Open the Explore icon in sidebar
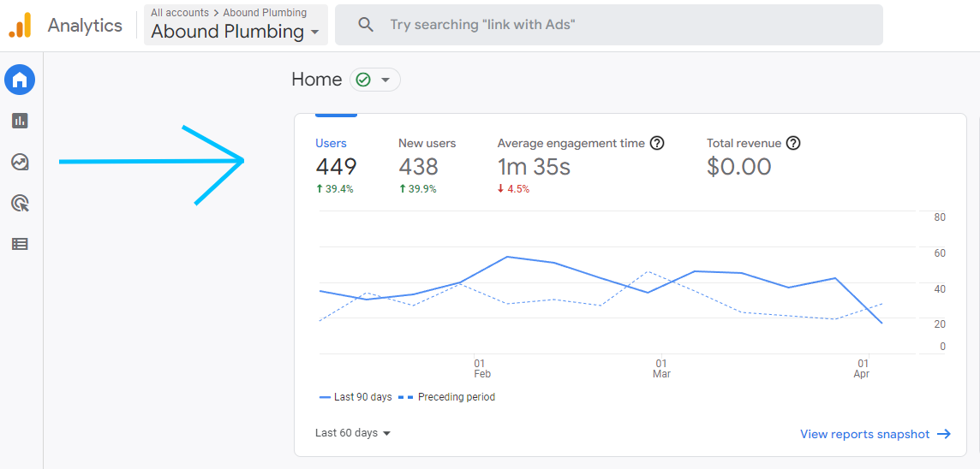This screenshot has width=980, height=469. 20,163
